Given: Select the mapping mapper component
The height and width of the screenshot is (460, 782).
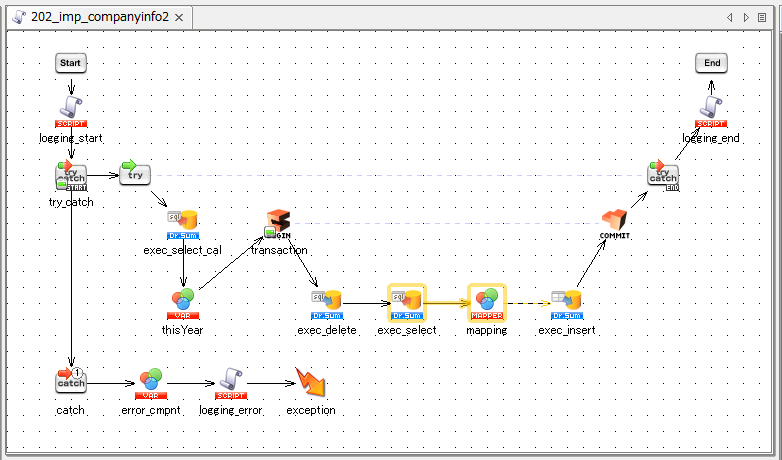Looking at the screenshot, I should coord(486,301).
